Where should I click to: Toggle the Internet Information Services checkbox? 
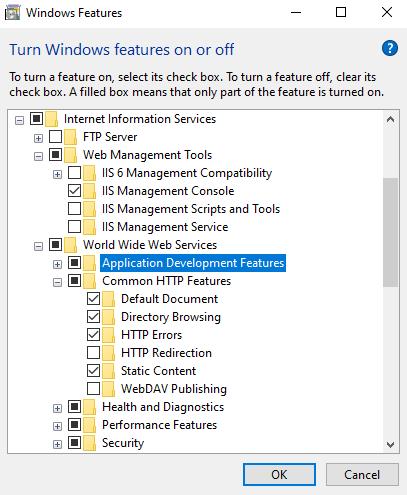(36, 118)
